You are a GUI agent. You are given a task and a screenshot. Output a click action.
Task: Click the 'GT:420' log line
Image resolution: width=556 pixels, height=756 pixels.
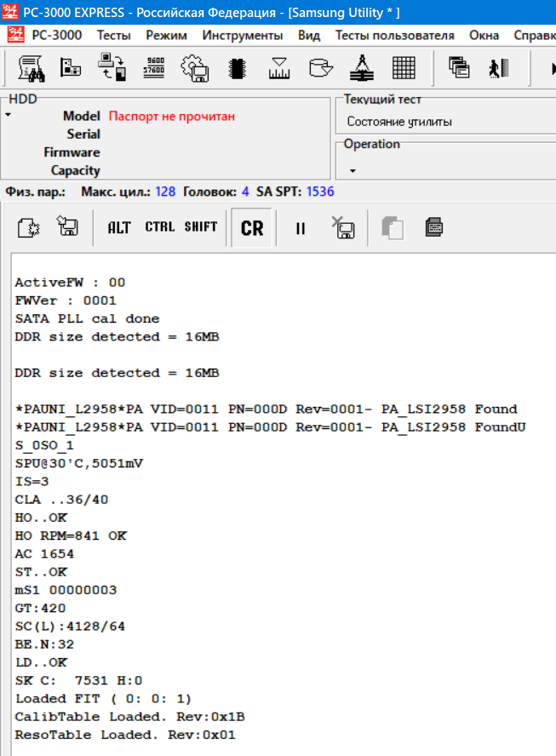click(x=41, y=608)
